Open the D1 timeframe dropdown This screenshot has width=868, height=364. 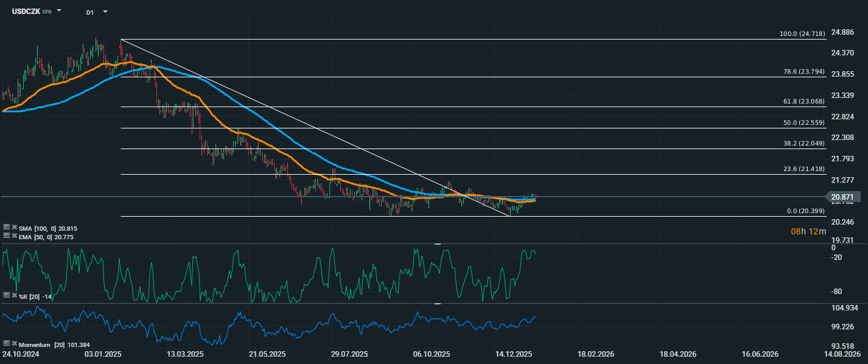[x=105, y=12]
